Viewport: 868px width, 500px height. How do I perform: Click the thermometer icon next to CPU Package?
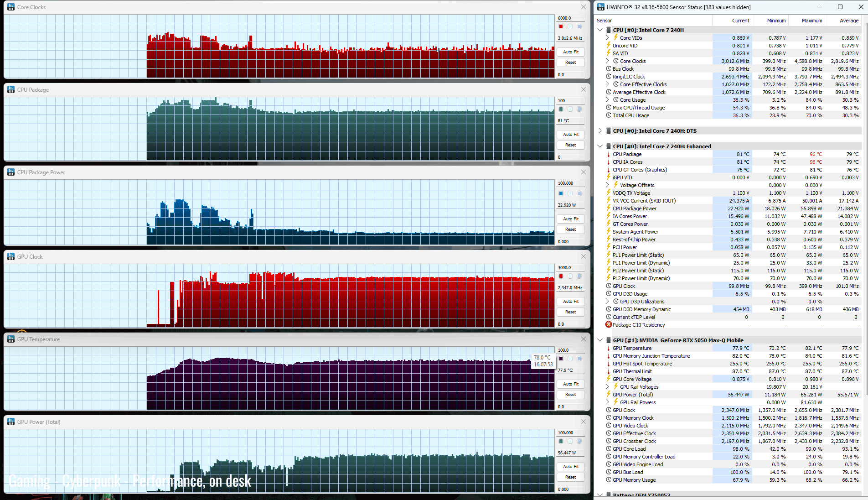pos(608,154)
